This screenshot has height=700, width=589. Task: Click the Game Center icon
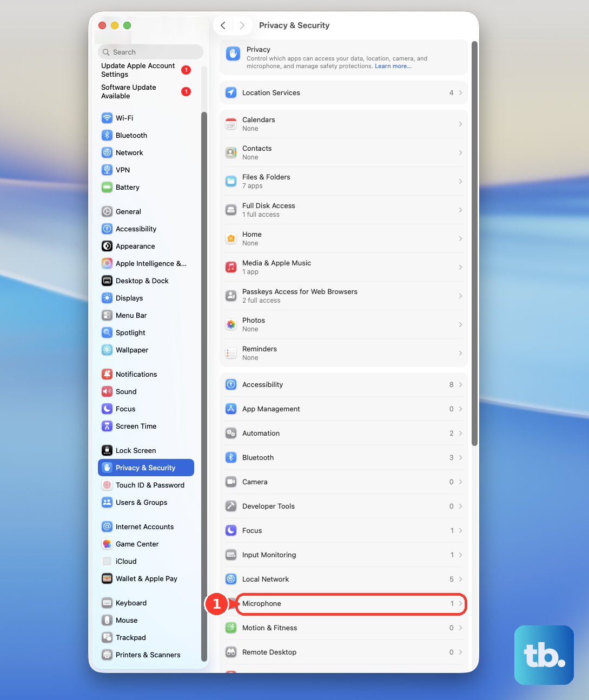point(107,544)
